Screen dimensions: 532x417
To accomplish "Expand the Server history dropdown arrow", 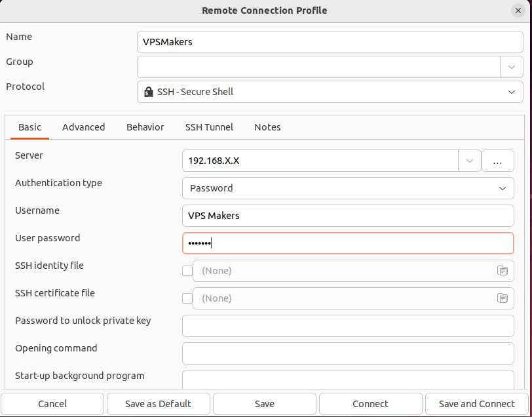I will [470, 161].
